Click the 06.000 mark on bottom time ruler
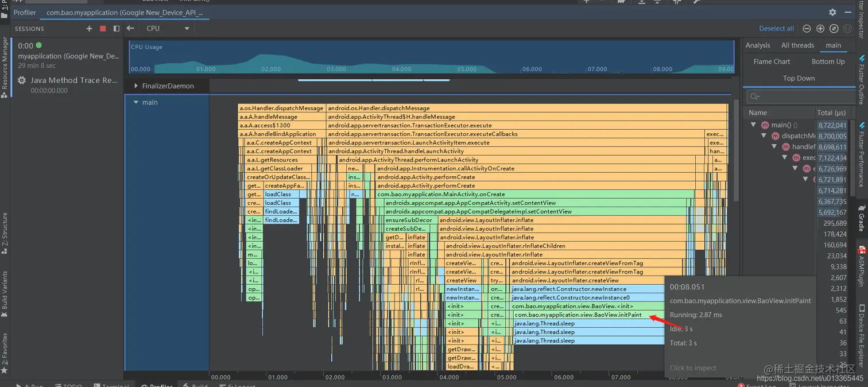The height and width of the screenshot is (387, 868). pos(564,377)
